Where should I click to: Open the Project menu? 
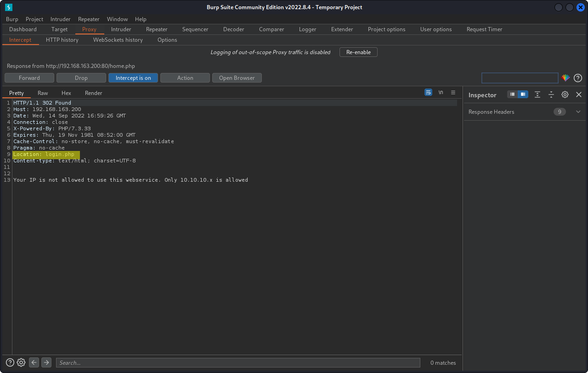[34, 19]
